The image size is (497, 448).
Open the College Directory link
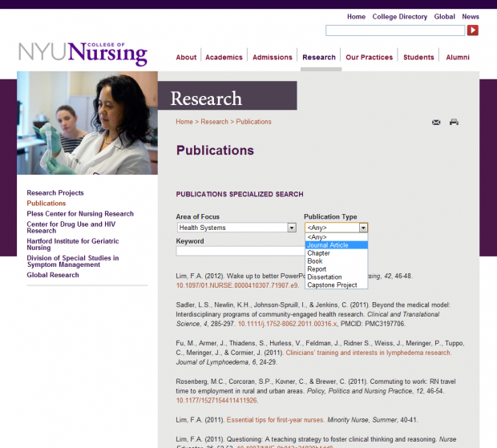point(400,17)
